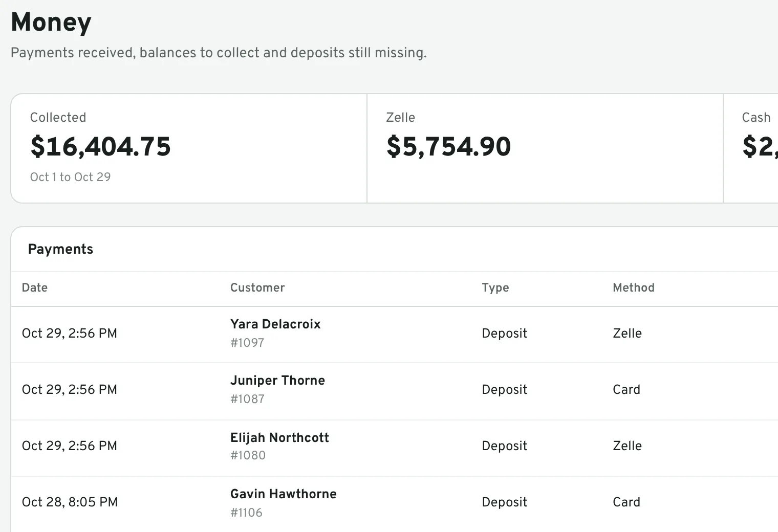Image resolution: width=778 pixels, height=532 pixels.
Task: Open Gavin Hawthorne customer entry
Action: (284, 494)
